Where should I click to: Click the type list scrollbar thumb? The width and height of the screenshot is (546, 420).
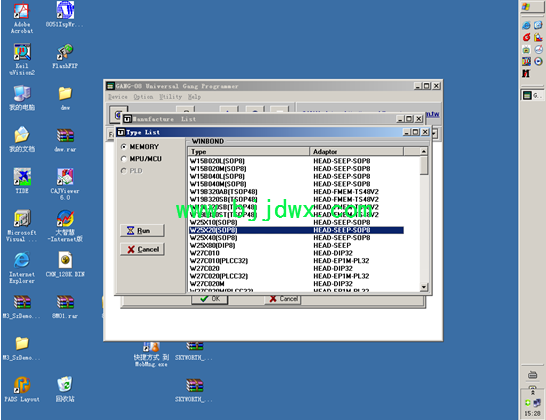click(423, 165)
